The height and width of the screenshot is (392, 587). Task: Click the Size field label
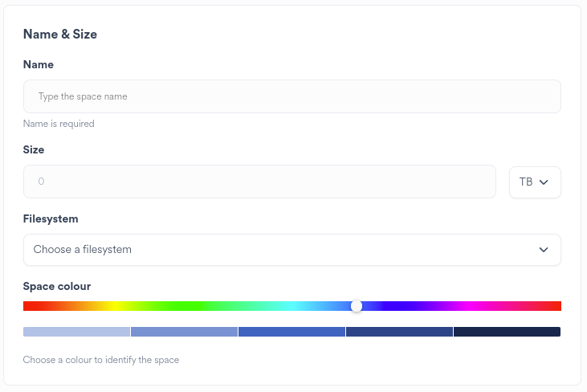34,149
